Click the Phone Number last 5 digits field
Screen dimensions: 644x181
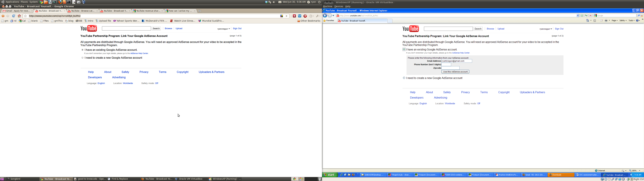tap(446, 65)
